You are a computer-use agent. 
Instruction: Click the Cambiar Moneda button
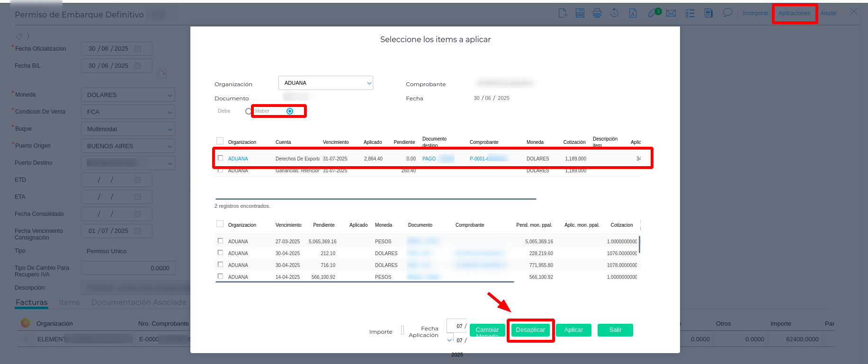click(x=487, y=330)
